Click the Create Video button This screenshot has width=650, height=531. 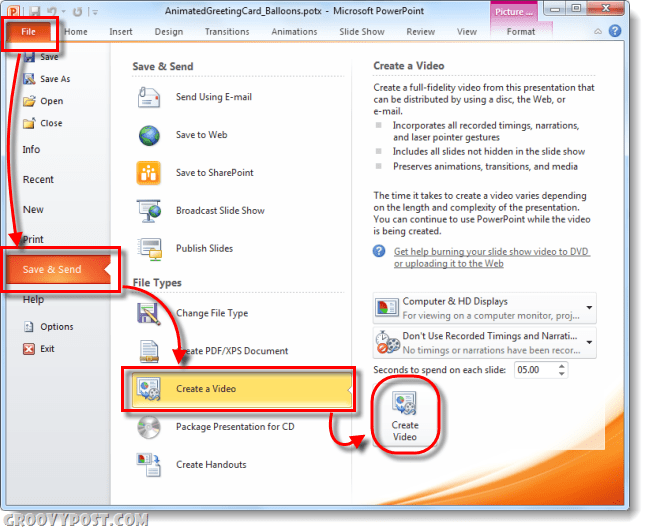pos(405,417)
